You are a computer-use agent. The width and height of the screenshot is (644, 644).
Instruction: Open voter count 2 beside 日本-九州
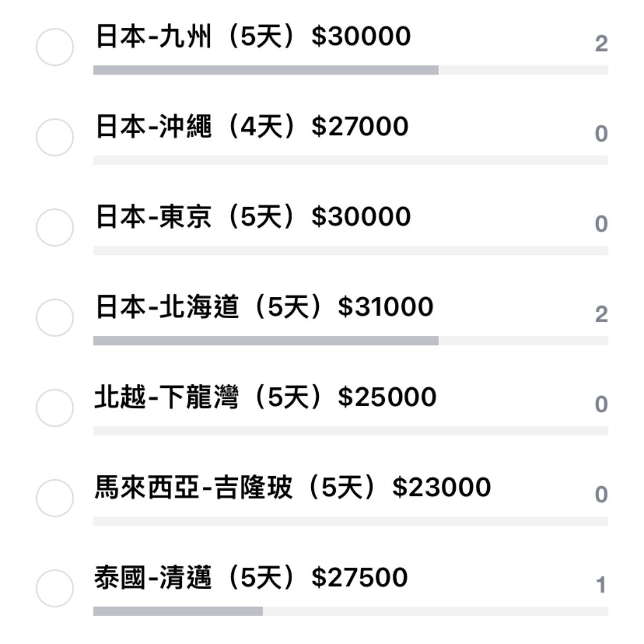coord(601,43)
